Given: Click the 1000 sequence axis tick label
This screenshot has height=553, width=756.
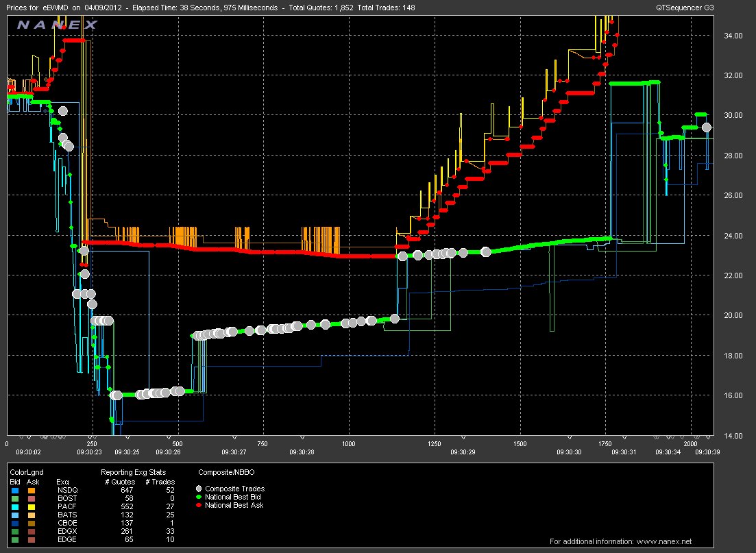Looking at the screenshot, I should tap(349, 444).
